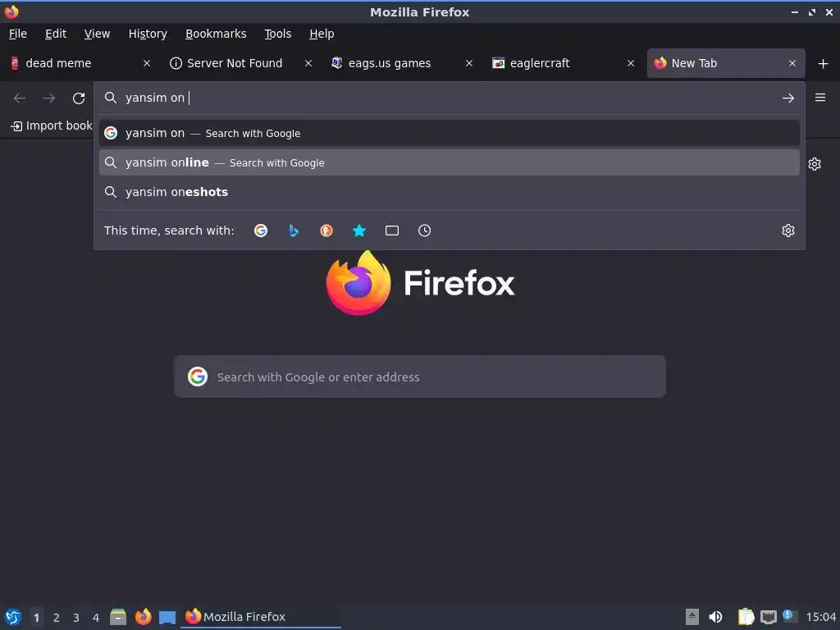Open the History menu

point(148,34)
